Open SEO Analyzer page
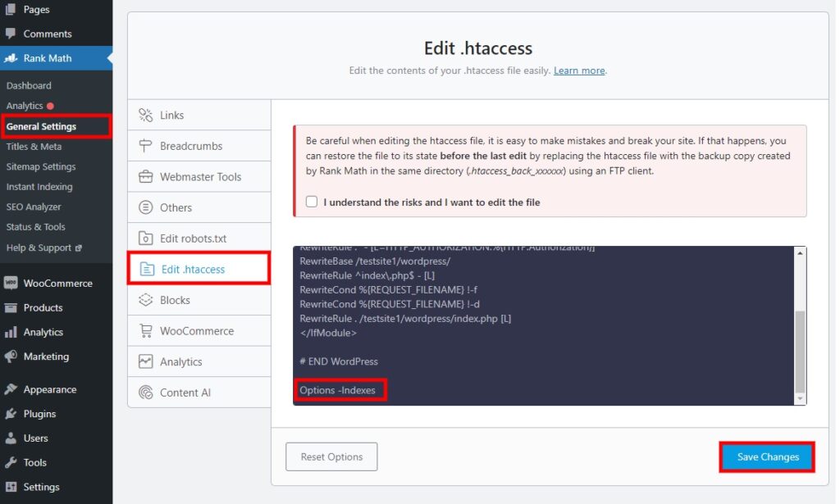This screenshot has width=840, height=504. [x=33, y=207]
